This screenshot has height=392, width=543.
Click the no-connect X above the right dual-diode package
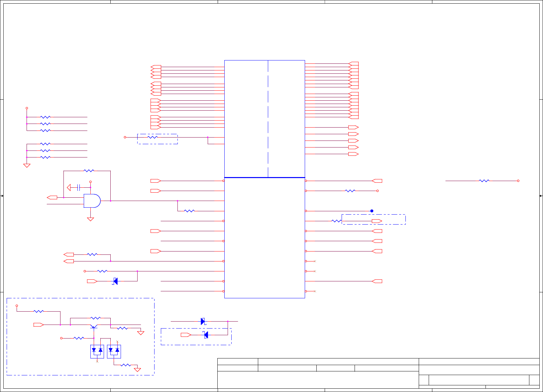(x=117, y=342)
